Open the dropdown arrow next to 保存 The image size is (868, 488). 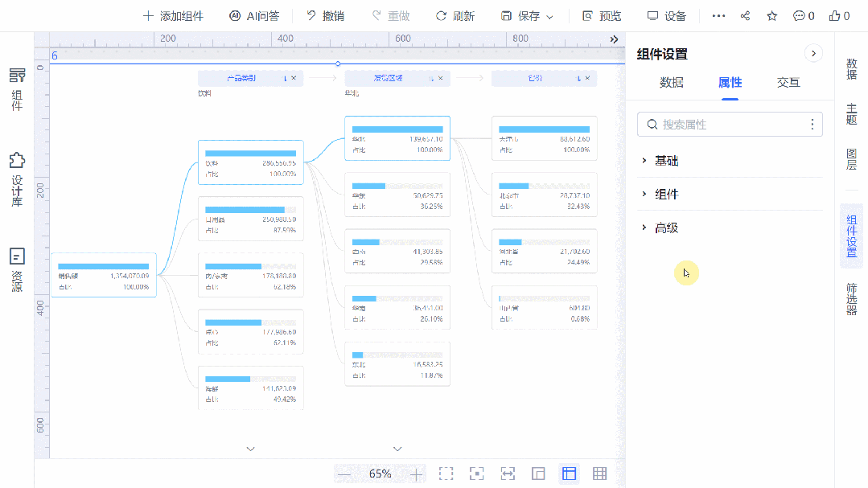[x=549, y=17]
